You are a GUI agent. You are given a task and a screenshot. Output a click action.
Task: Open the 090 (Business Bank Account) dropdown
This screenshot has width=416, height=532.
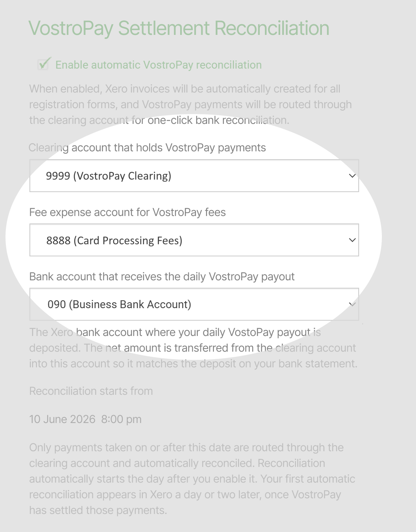[x=194, y=304]
